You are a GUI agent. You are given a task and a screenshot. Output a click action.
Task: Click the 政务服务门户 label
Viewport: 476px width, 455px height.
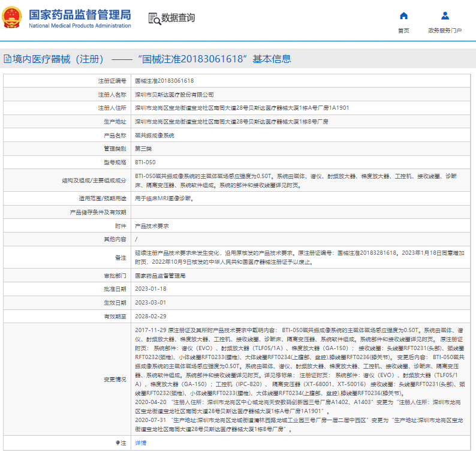[445, 31]
